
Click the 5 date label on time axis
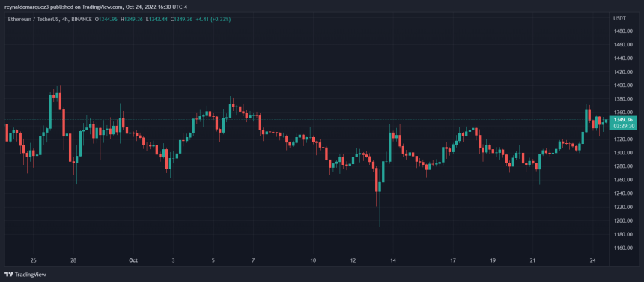pos(213,260)
